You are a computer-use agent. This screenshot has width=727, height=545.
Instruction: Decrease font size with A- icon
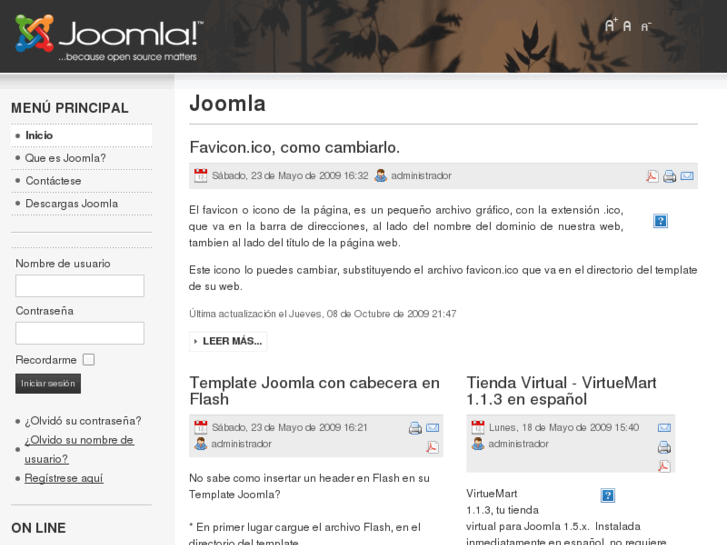(x=646, y=27)
